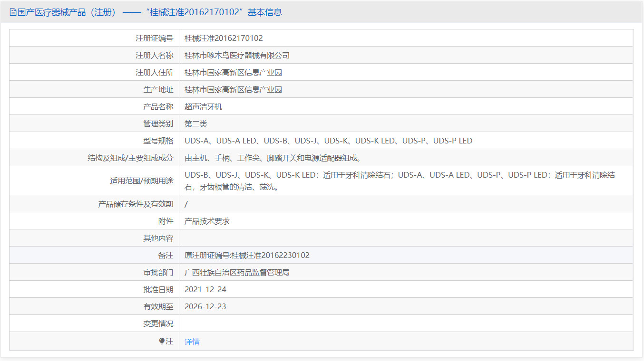
Task: Select the address value in the 生产地址 row
Action: click(233, 89)
